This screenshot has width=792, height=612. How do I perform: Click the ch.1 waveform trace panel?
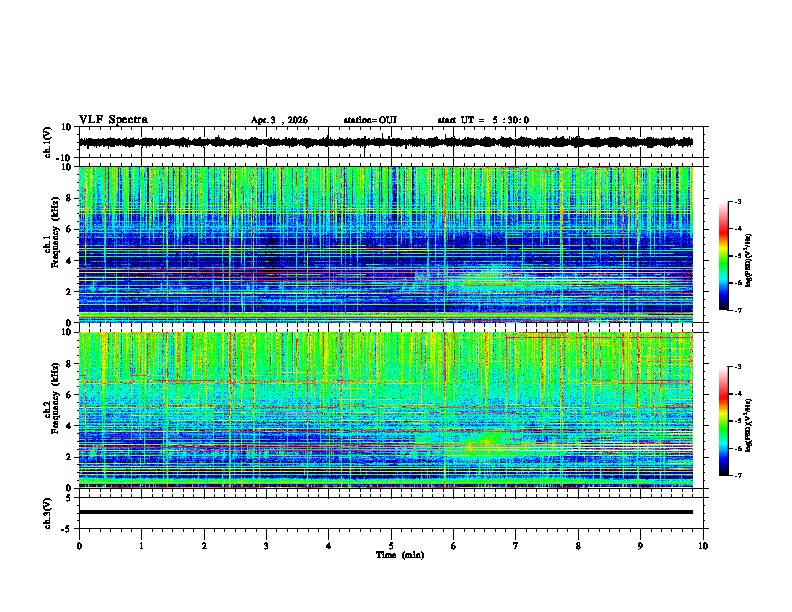391,142
